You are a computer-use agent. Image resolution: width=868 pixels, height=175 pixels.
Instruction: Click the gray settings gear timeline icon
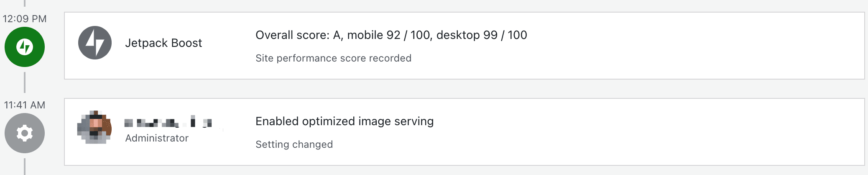pyautogui.click(x=25, y=133)
